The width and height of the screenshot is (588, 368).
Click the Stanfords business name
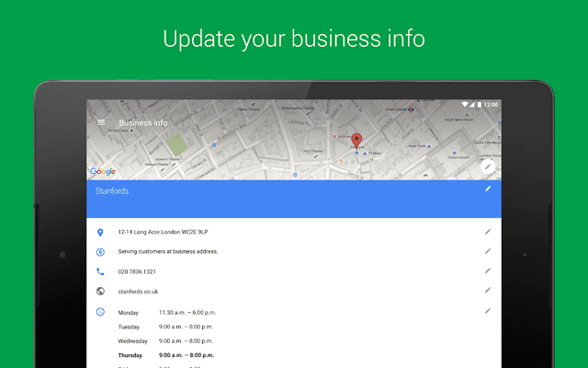point(112,190)
